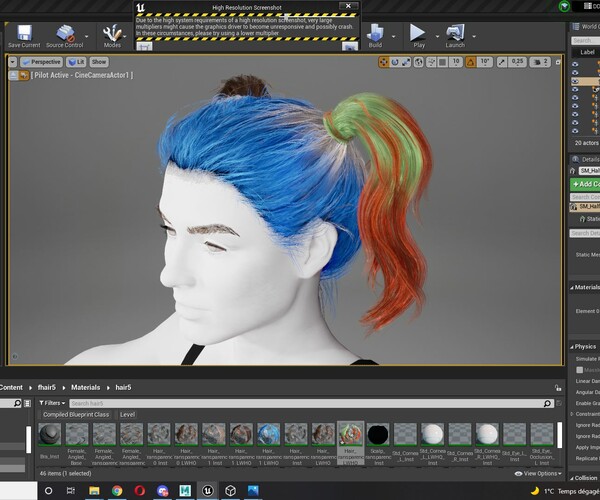
Task: Click the Save Current toolbar icon
Action: click(x=24, y=36)
